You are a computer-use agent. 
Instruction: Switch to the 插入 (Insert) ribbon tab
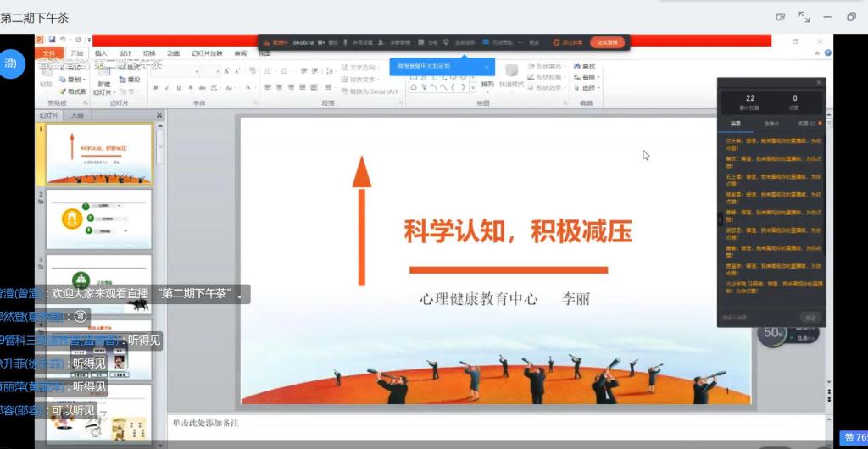coord(101,53)
